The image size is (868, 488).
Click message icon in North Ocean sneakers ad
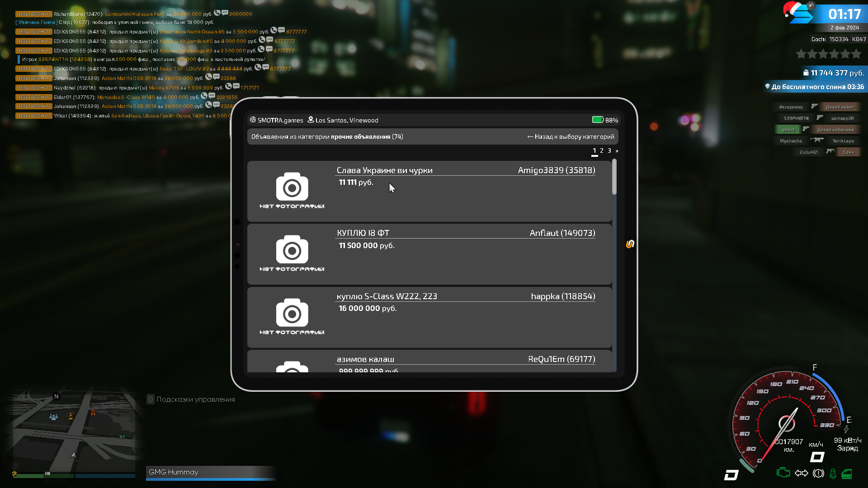(281, 30)
